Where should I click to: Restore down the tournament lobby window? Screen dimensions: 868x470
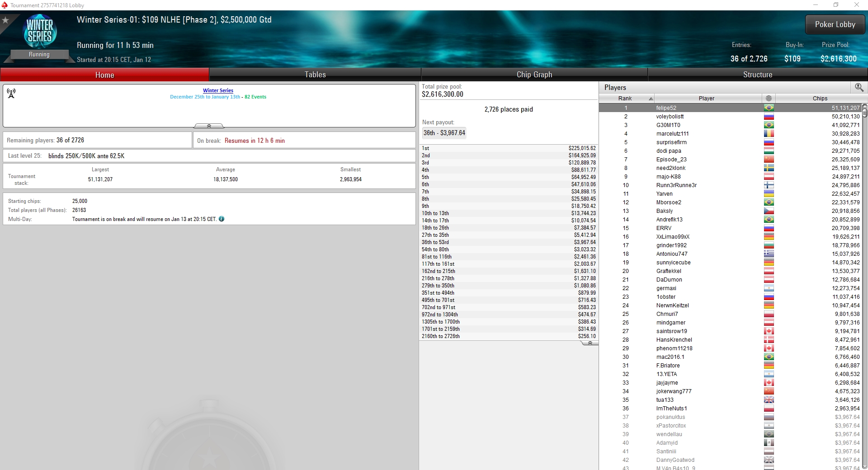point(836,5)
